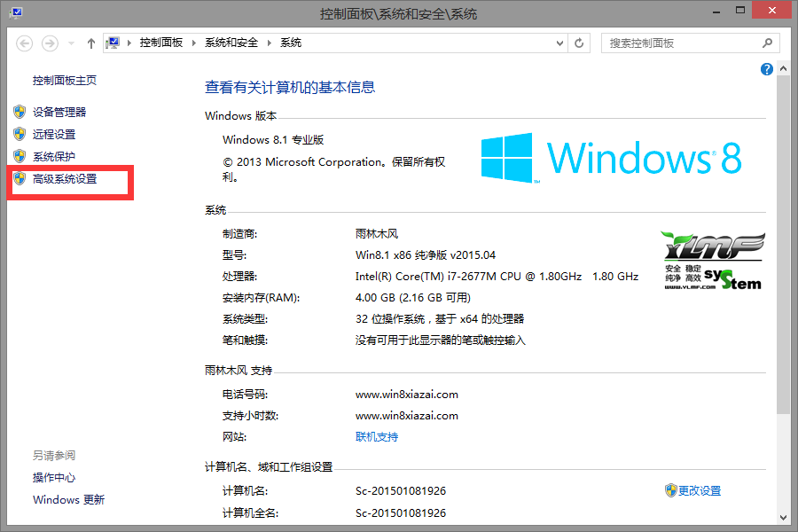The image size is (798, 532).
Task: Click the model value Win8.1 x86 纯净版 v2015.04
Action: (x=426, y=255)
